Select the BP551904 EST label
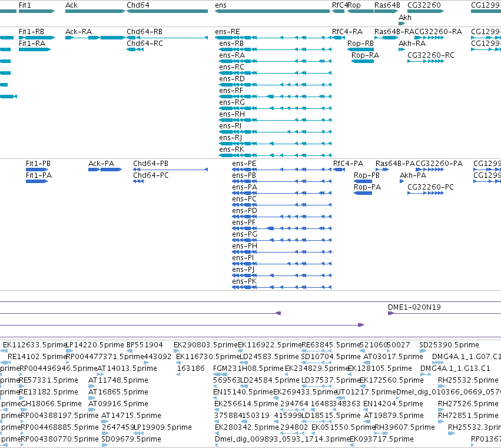 pos(145,345)
